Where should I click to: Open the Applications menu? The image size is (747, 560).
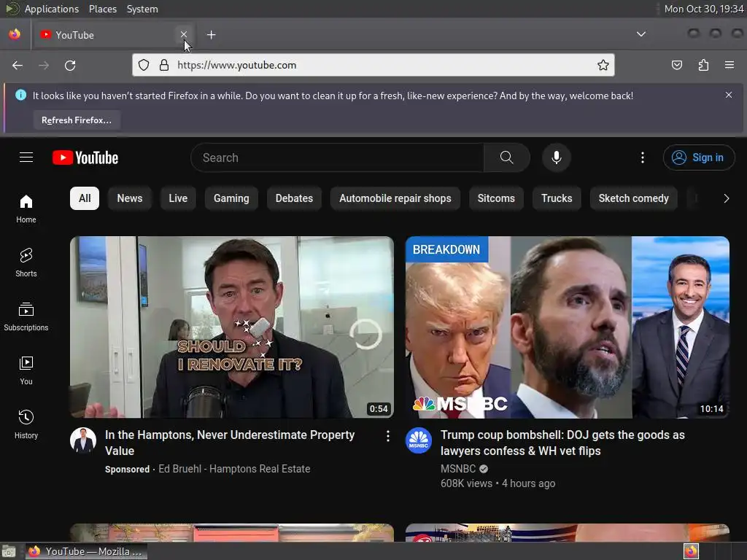(52, 9)
